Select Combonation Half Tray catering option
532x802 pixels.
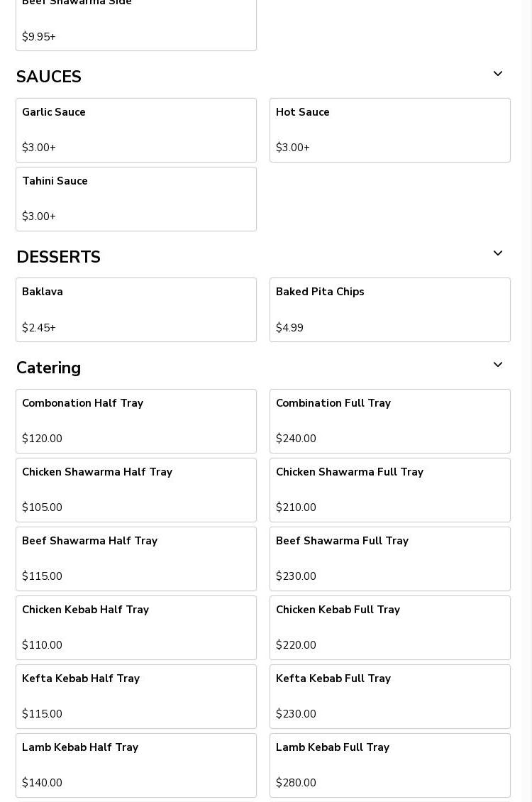[136, 421]
